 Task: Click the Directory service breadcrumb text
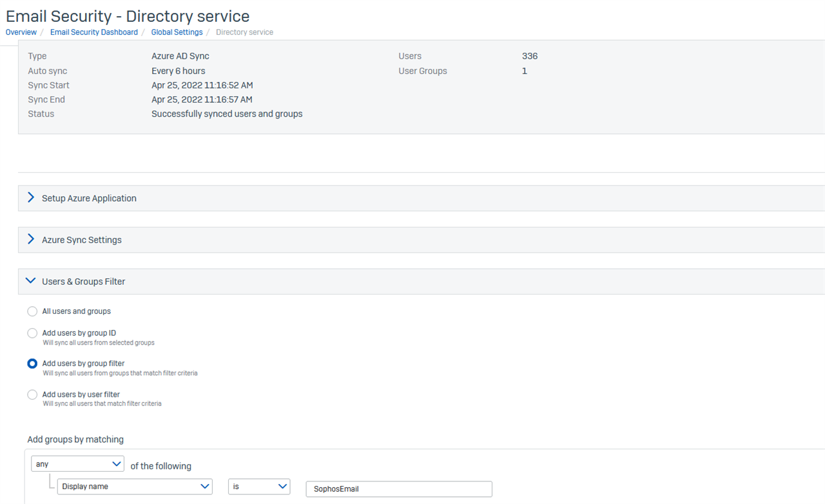pyautogui.click(x=245, y=32)
